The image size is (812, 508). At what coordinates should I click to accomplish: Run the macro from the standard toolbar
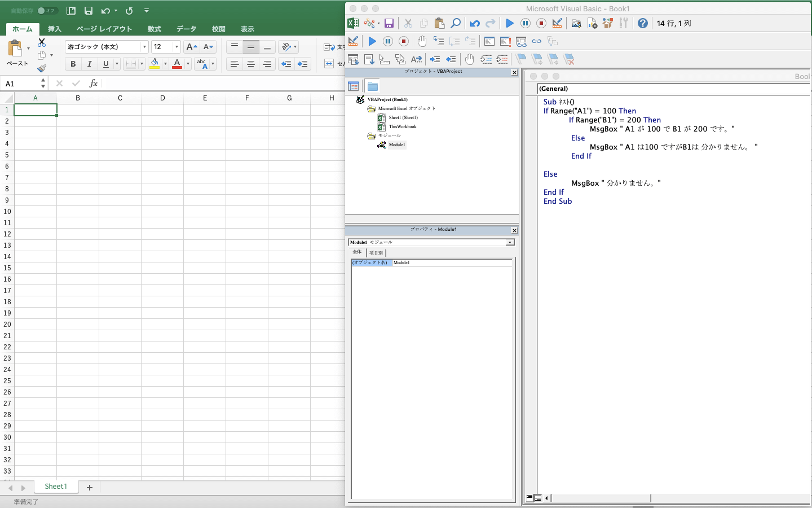click(x=510, y=23)
